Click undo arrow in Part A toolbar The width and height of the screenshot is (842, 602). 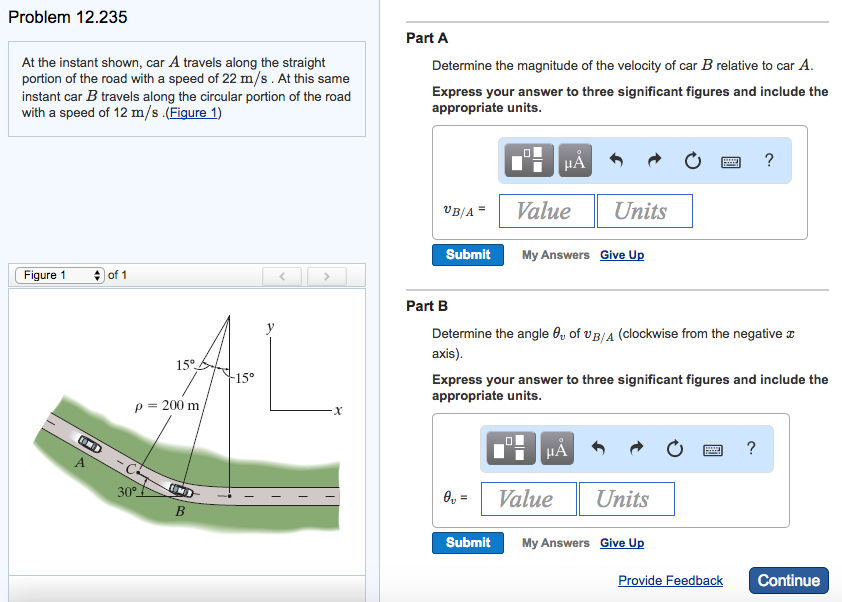pyautogui.click(x=617, y=160)
